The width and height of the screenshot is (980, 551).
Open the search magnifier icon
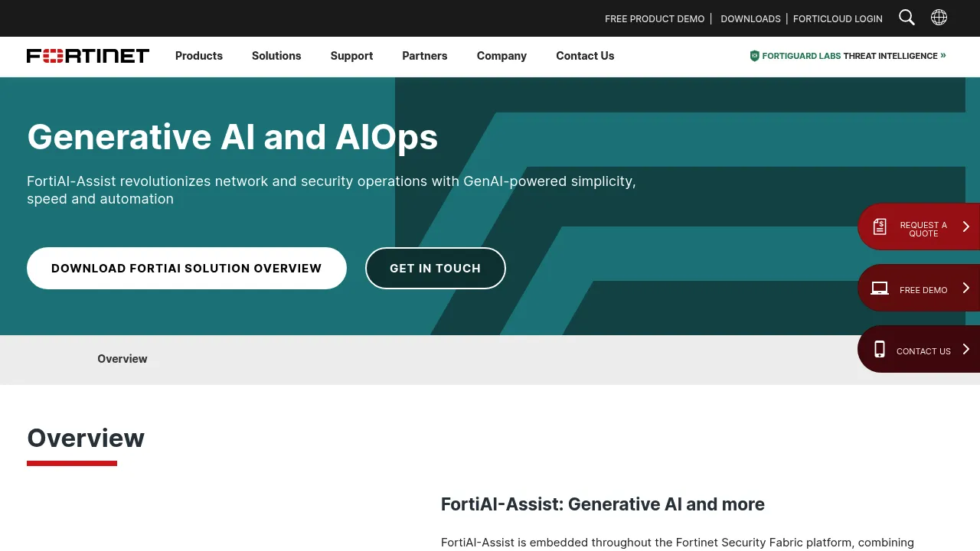[x=906, y=18]
